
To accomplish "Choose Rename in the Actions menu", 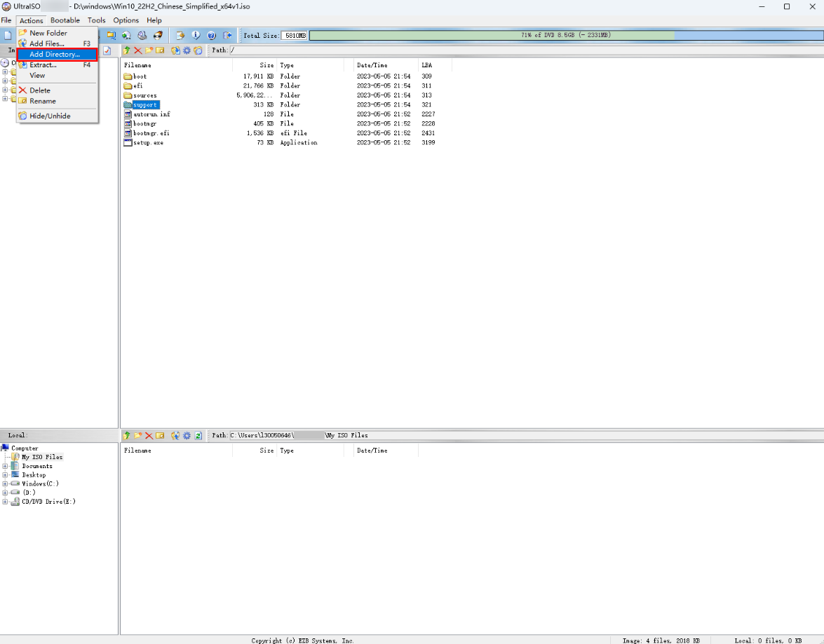I will click(58, 101).
